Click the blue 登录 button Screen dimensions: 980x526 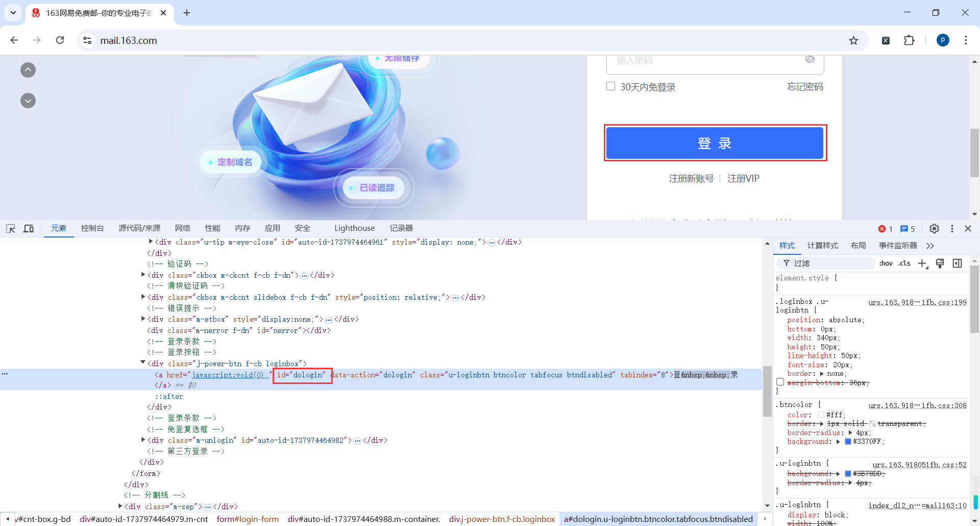coord(715,143)
